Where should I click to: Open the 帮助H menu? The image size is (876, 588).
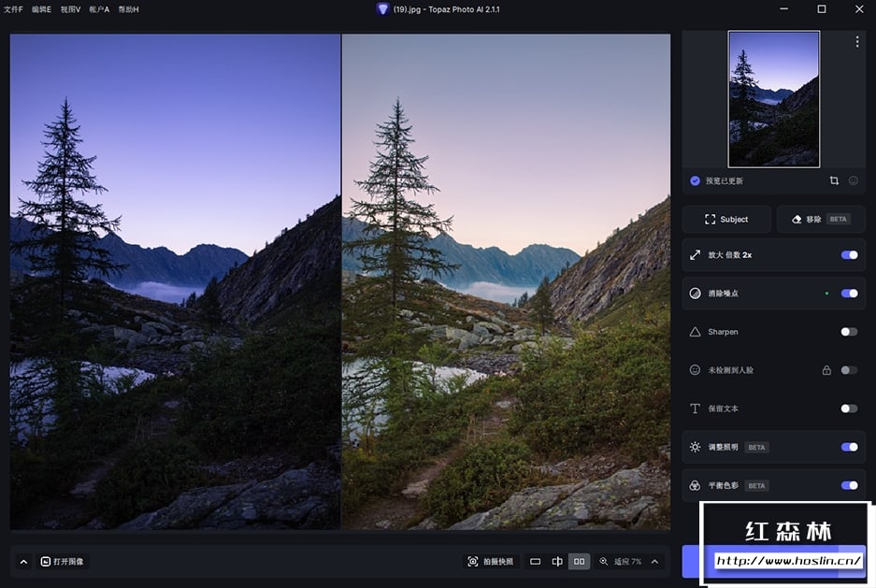pyautogui.click(x=128, y=9)
